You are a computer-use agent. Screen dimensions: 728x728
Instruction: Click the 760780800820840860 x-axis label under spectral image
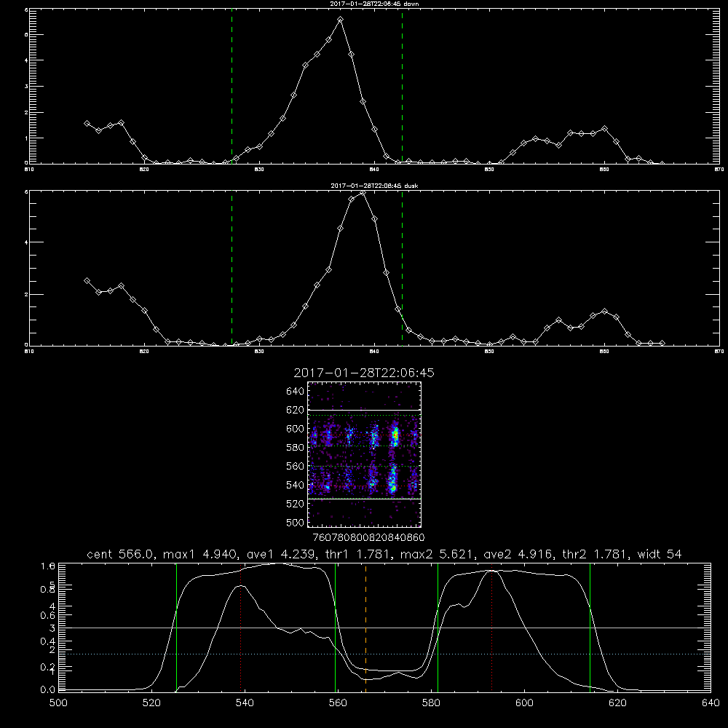point(368,538)
